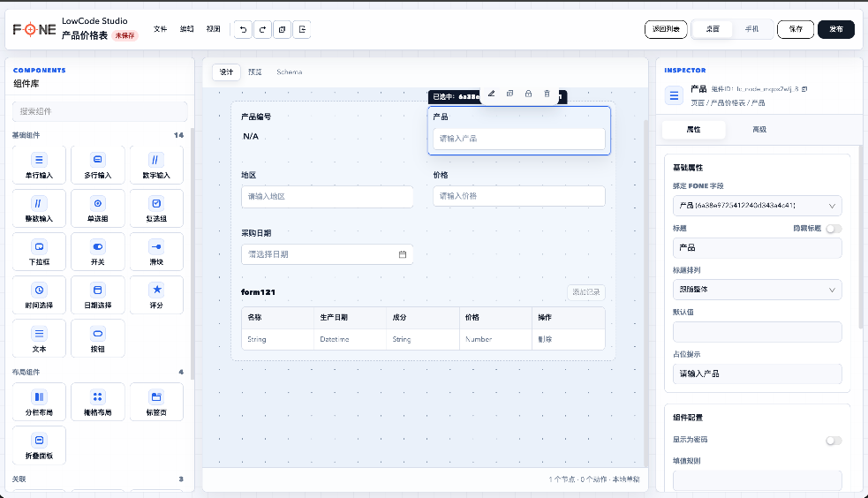Click the 产品编号 N/A value
The height and width of the screenshot is (498, 868).
[251, 136]
